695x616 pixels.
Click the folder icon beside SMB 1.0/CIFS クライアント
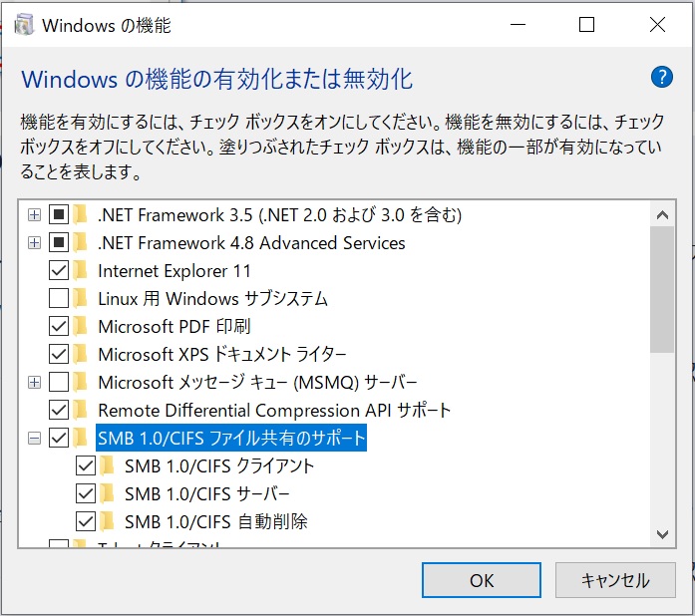(x=107, y=465)
